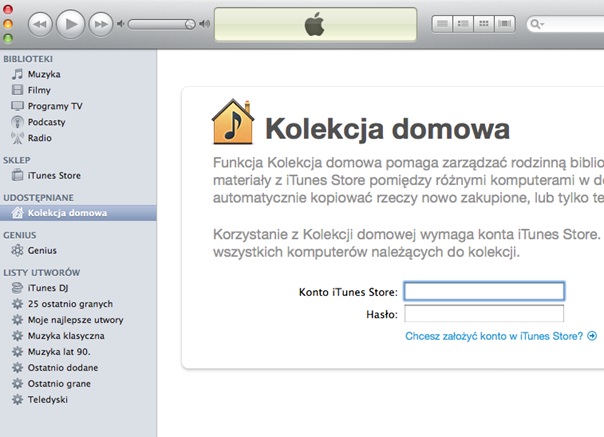Screen dimensions: 604x437
Task: Select Radio in sidebar
Action: pyautogui.click(x=40, y=138)
